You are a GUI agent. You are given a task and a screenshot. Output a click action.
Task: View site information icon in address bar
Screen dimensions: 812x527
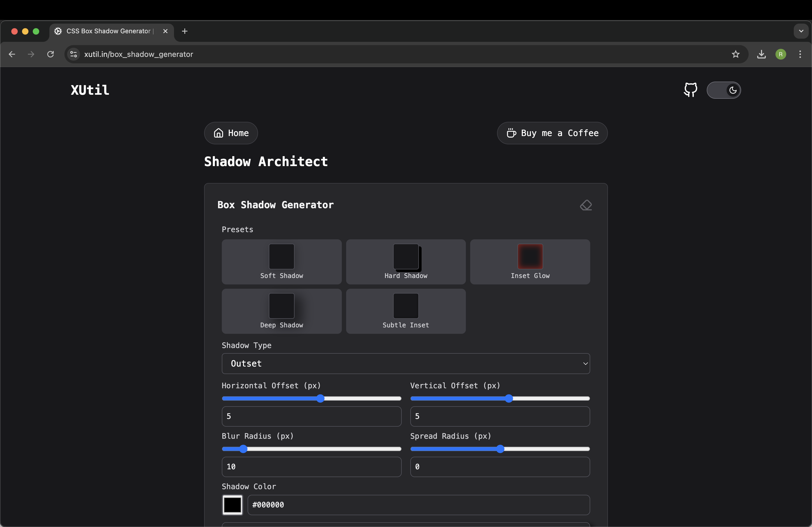point(73,54)
